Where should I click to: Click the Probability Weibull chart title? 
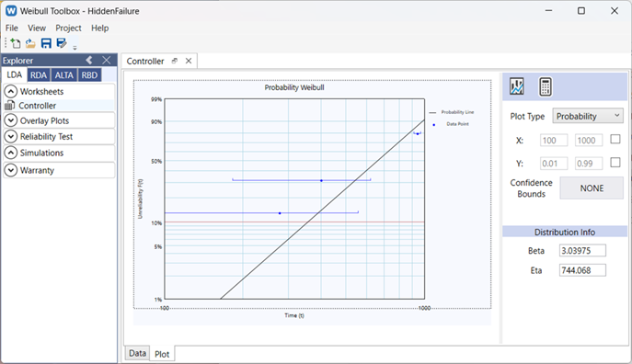tap(294, 87)
